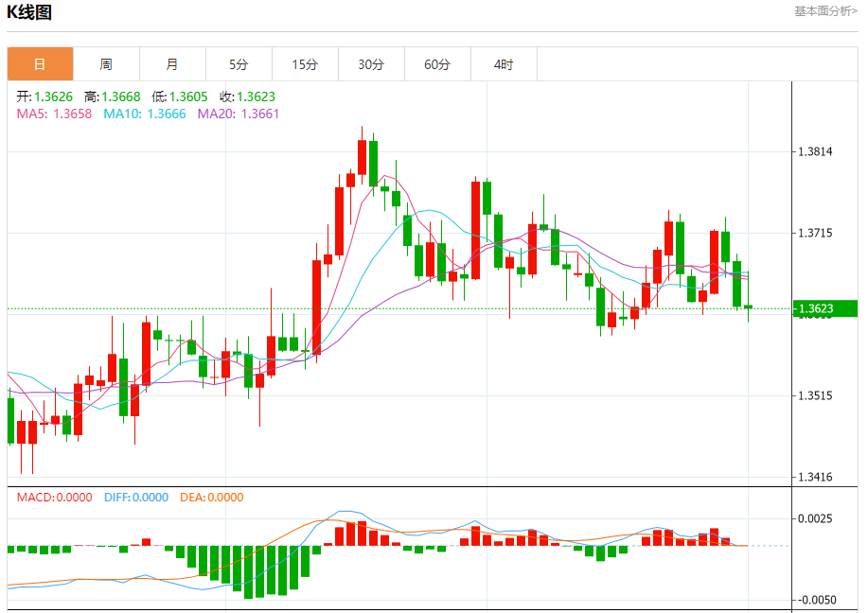868x613 pixels.
Task: Click the 开 1.3626 open value
Action: pyautogui.click(x=44, y=96)
